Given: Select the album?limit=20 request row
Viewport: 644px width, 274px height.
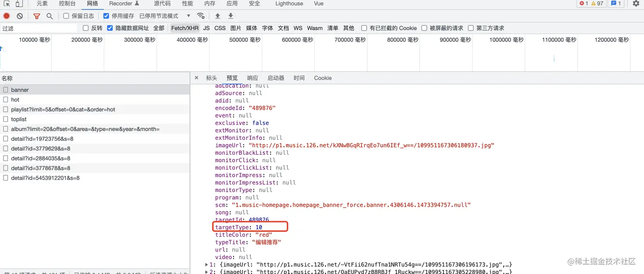Looking at the screenshot, I should pyautogui.click(x=95, y=129).
